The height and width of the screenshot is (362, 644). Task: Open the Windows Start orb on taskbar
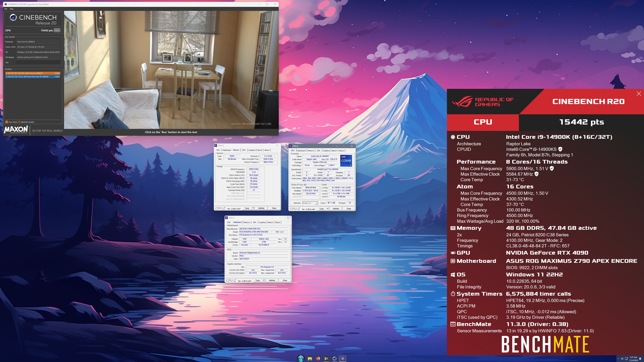301,358
